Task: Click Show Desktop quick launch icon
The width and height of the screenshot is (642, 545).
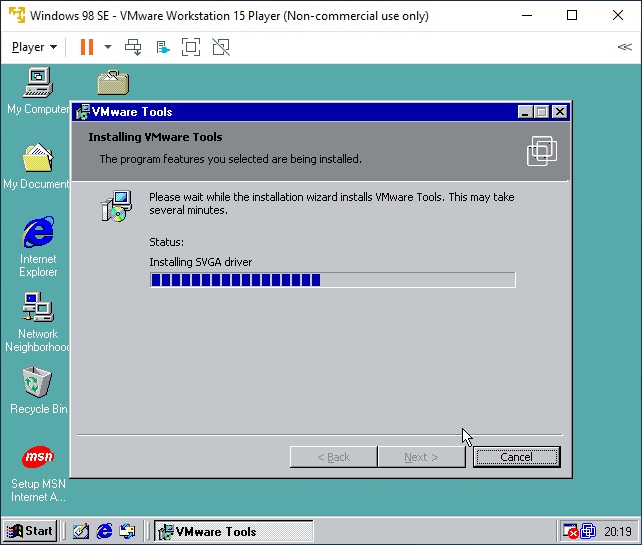Action: (x=81, y=531)
